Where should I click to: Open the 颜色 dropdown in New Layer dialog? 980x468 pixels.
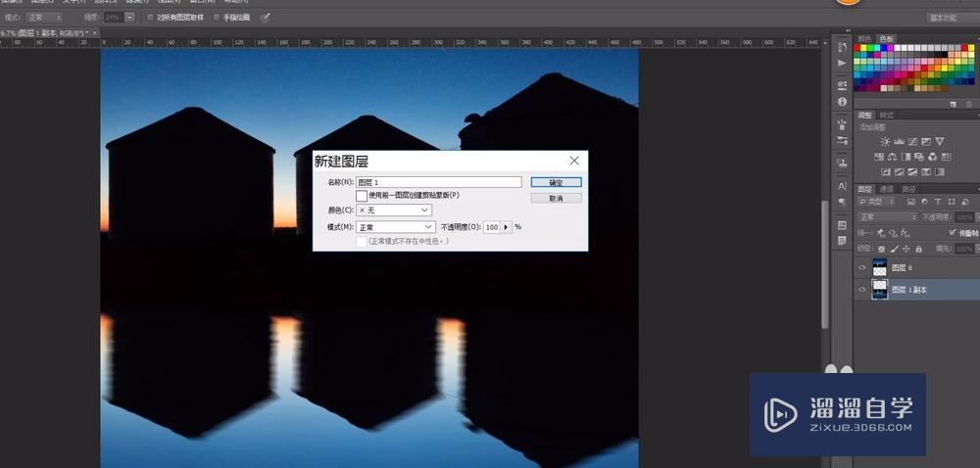pos(394,211)
